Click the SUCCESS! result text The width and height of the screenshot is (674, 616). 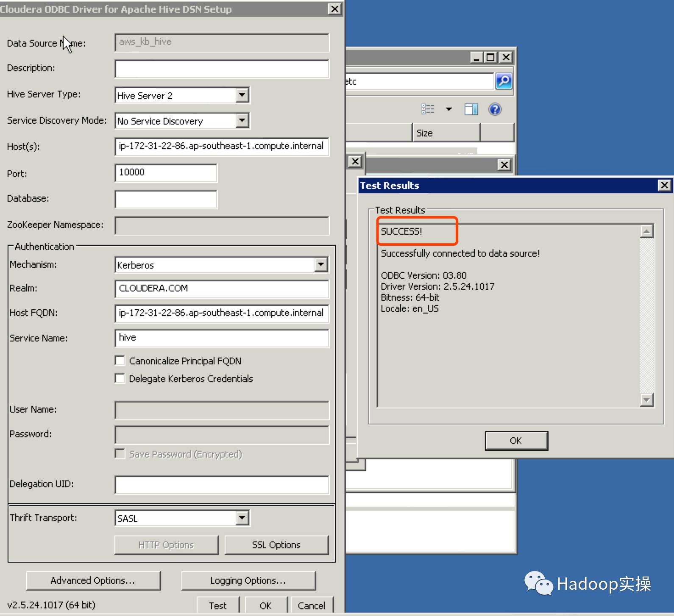(401, 231)
